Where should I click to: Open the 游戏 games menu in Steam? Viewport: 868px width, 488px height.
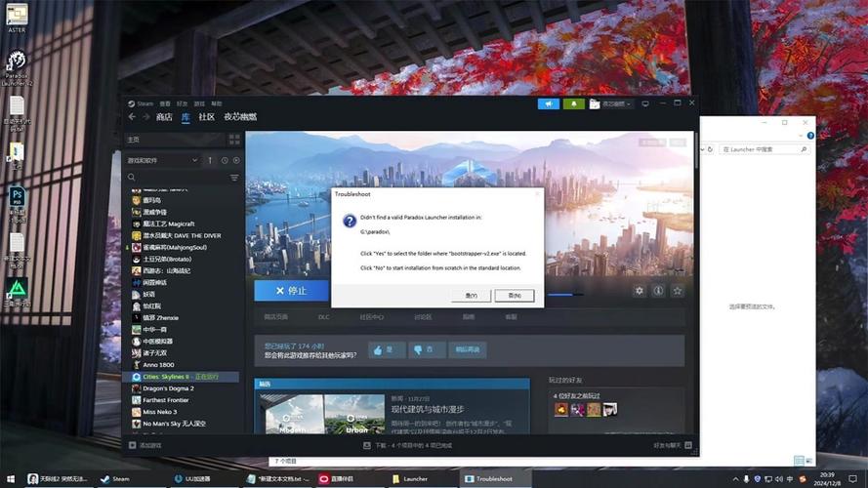tap(199, 103)
